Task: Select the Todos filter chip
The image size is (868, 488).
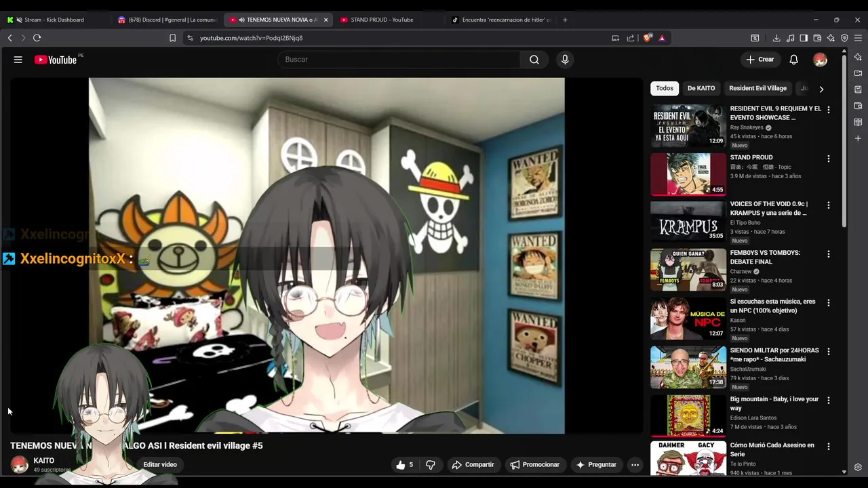Action: (665, 88)
